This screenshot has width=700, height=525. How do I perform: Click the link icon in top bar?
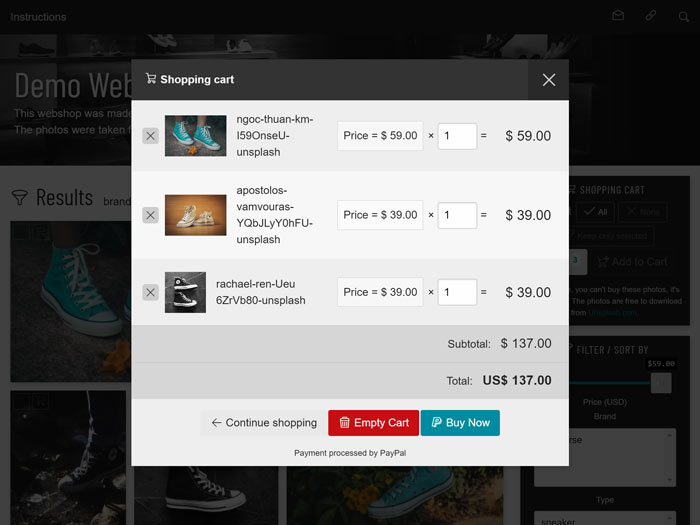[650, 16]
